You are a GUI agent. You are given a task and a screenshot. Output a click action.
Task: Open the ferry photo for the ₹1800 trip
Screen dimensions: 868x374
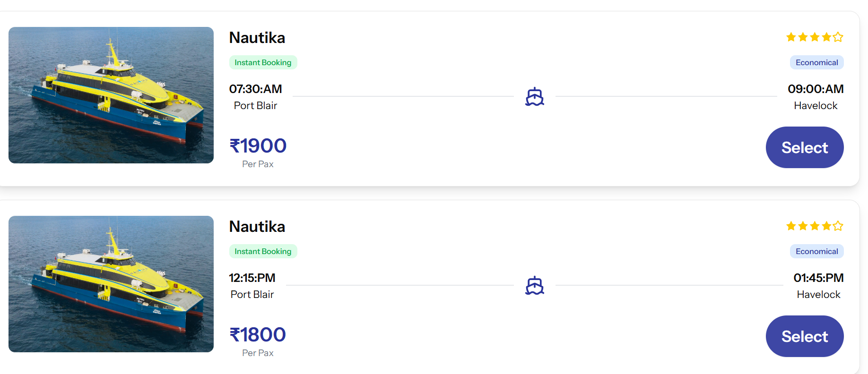tap(111, 284)
